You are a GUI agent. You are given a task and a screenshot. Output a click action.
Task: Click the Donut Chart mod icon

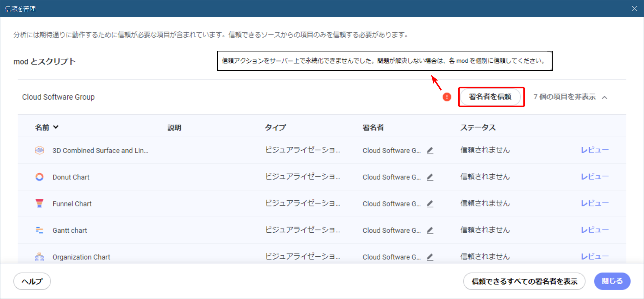click(39, 177)
